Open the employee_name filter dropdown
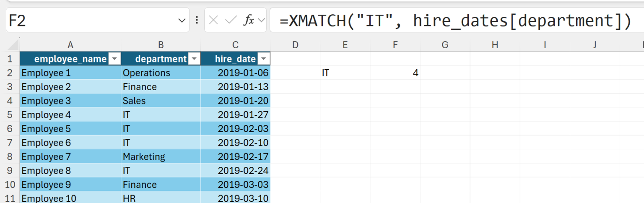This screenshot has height=203, width=644. [114, 59]
